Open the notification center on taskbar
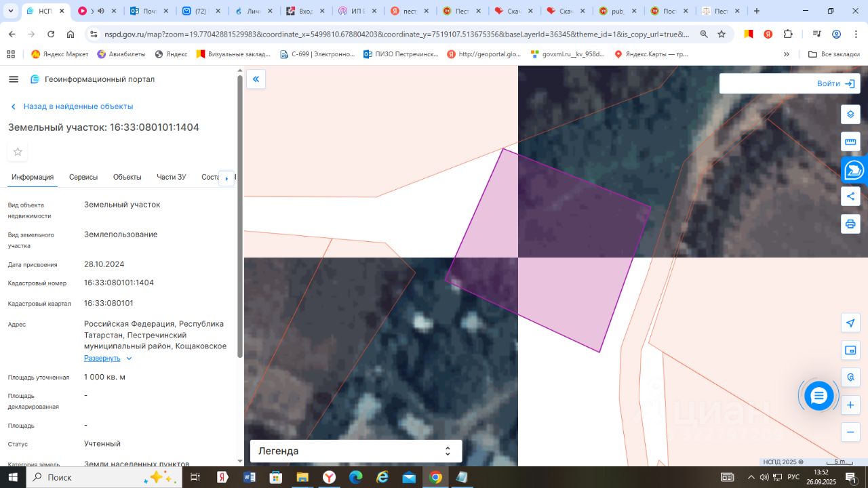This screenshot has height=488, width=868. click(x=850, y=477)
